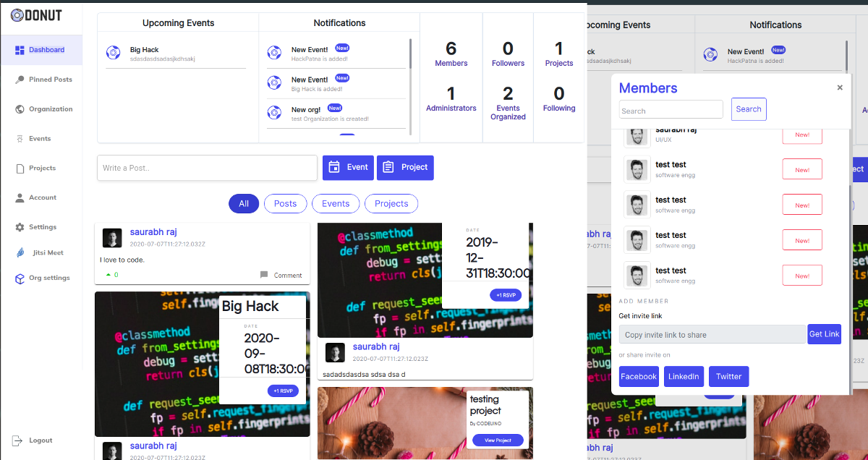The image size is (868, 460).
Task: Click View Project on the testing project card
Action: (498, 440)
